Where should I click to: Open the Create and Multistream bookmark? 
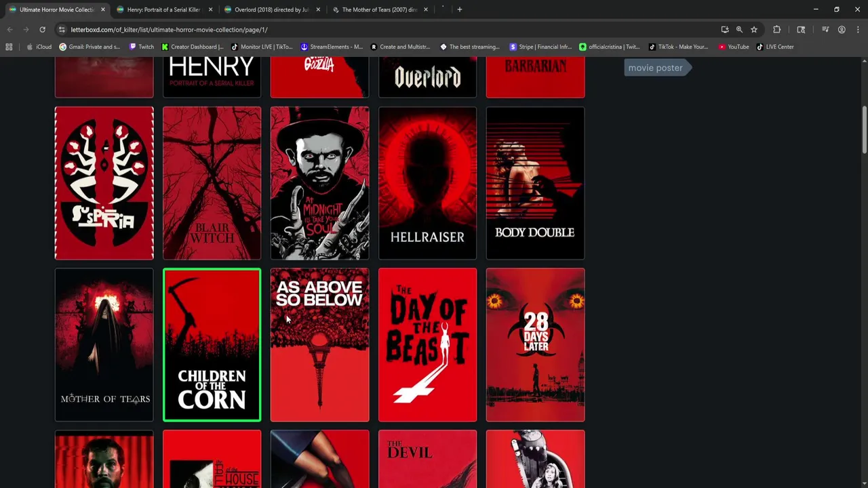pyautogui.click(x=400, y=47)
